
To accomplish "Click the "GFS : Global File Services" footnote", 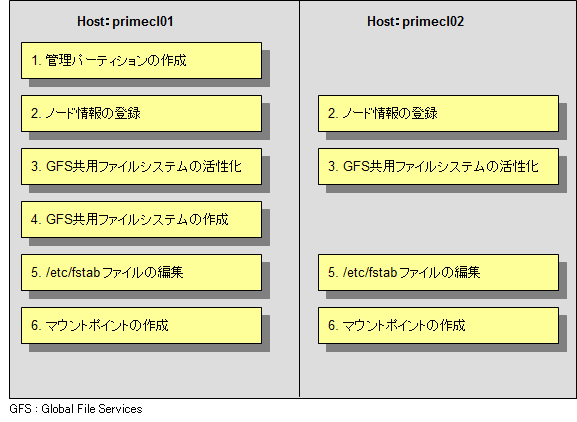I will (x=76, y=409).
